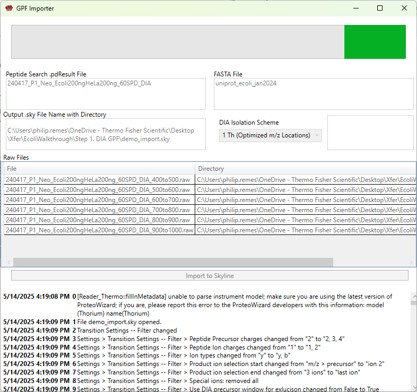Click the Directory column header
This screenshot has width=417, height=392.
click(x=306, y=169)
